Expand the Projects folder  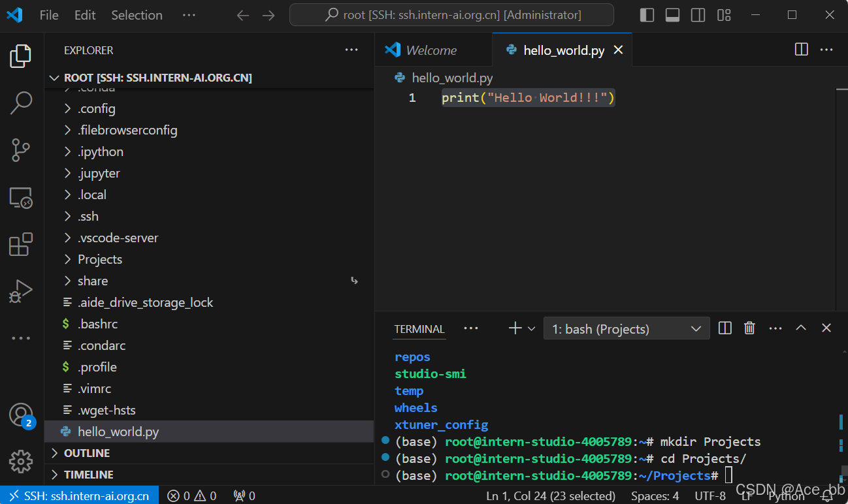coord(209,259)
